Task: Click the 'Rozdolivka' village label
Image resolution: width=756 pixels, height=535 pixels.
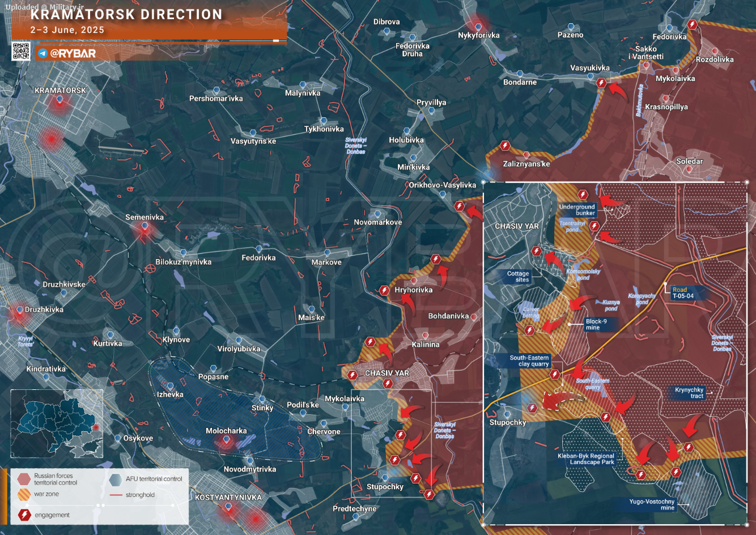Action: [715, 60]
